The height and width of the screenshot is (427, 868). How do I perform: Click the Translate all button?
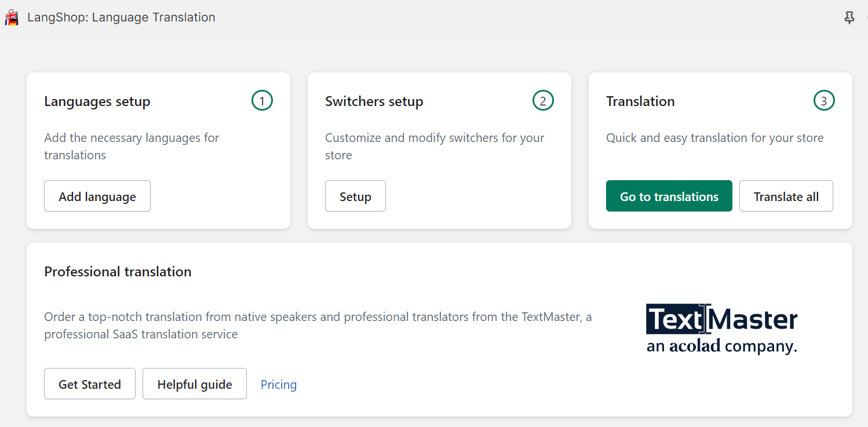pos(786,196)
